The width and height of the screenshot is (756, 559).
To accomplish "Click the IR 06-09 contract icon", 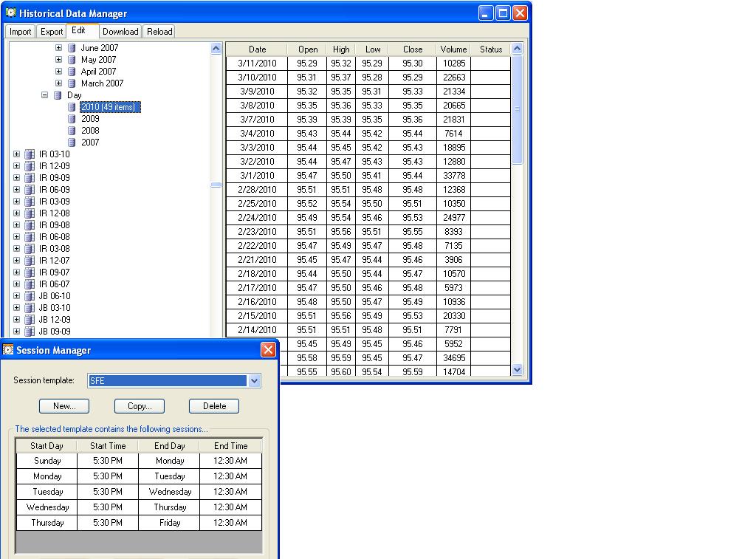I will [30, 190].
